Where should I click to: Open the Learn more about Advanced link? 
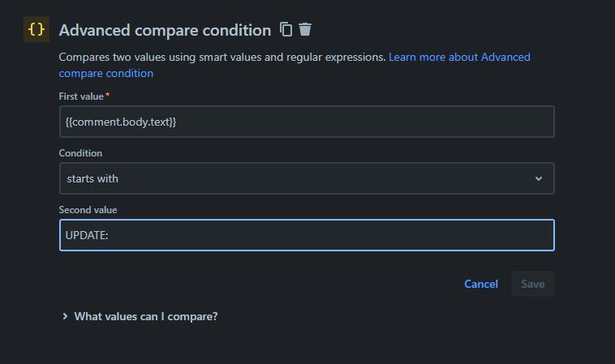459,58
